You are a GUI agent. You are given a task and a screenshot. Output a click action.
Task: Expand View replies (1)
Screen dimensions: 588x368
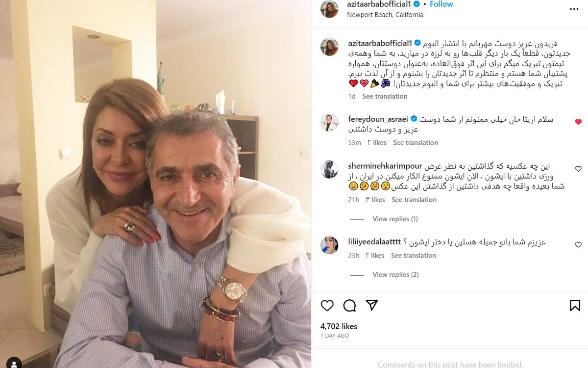[x=395, y=219]
